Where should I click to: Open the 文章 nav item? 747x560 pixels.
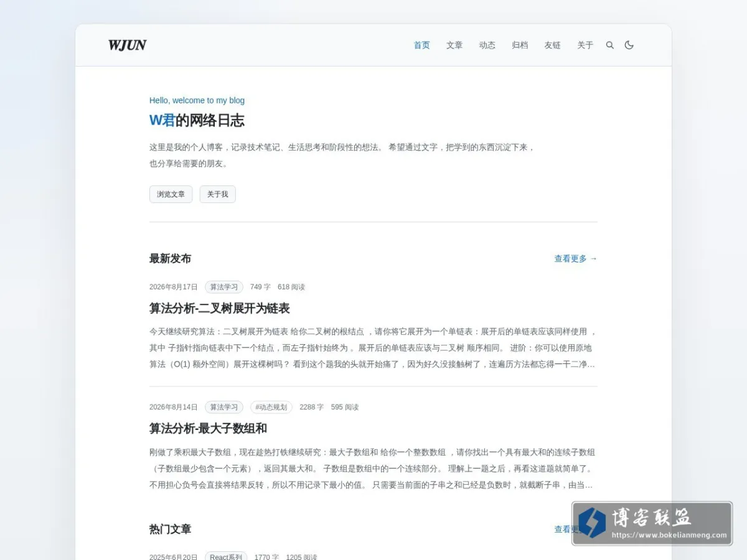[454, 45]
